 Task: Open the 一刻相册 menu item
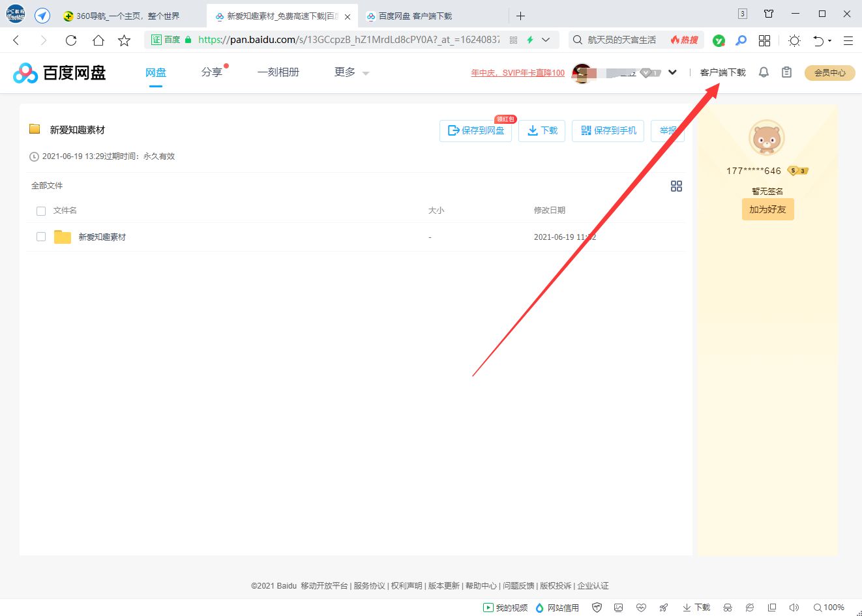278,72
